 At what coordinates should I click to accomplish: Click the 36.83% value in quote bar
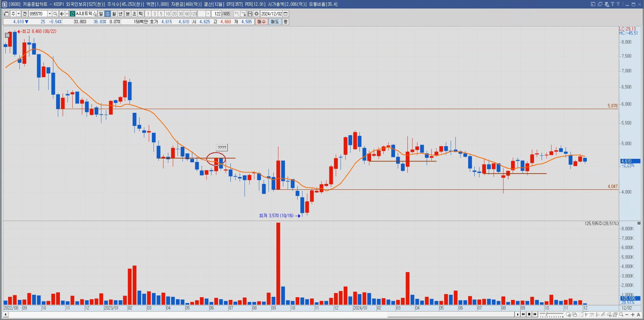100,22
